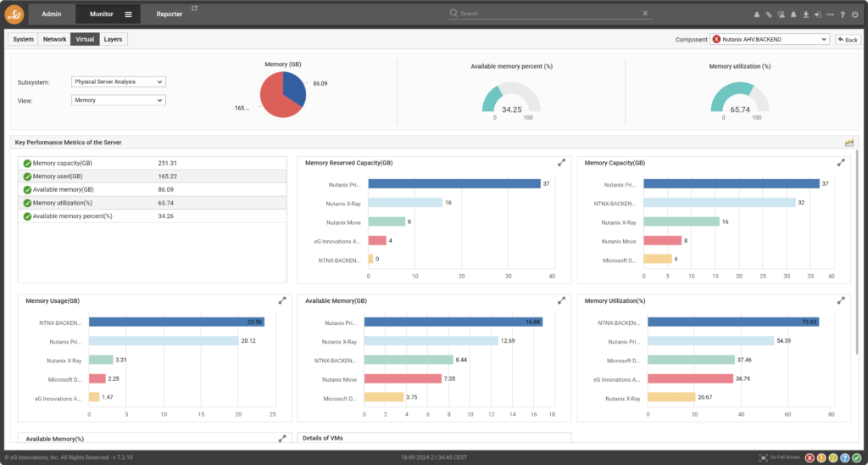
Task: Click the blue unknown status icon in footer
Action: pos(845,458)
